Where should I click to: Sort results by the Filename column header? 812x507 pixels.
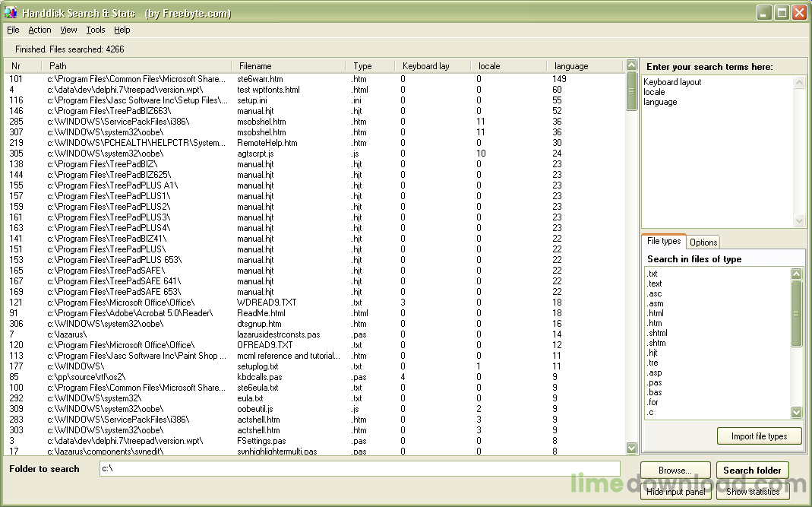[x=289, y=66]
